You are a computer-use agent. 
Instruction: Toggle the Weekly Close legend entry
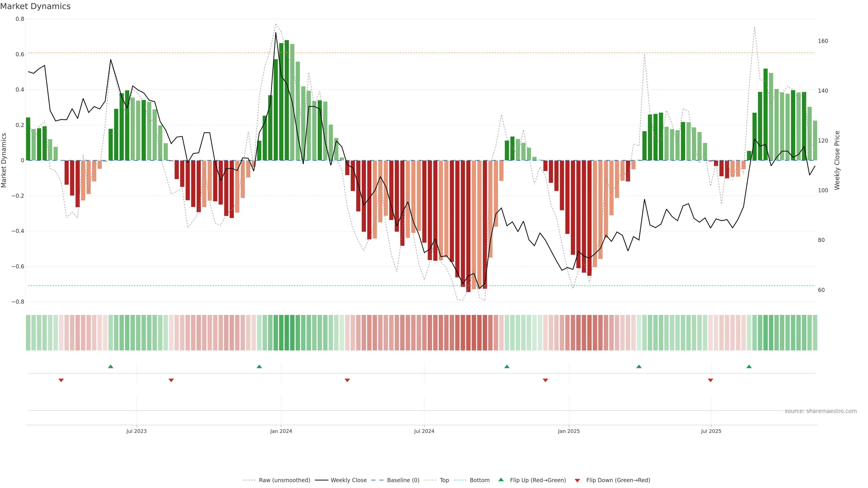[348, 480]
